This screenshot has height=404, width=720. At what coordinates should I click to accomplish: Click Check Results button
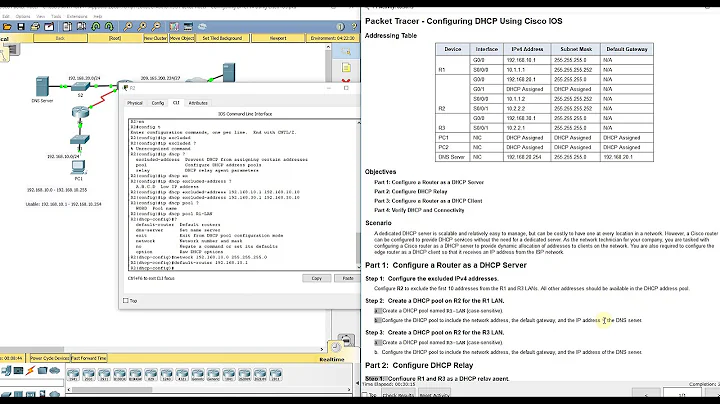pos(398,395)
